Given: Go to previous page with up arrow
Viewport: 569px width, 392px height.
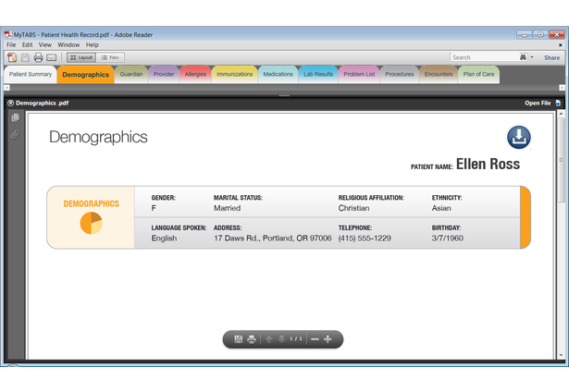Looking at the screenshot, I should (x=269, y=339).
